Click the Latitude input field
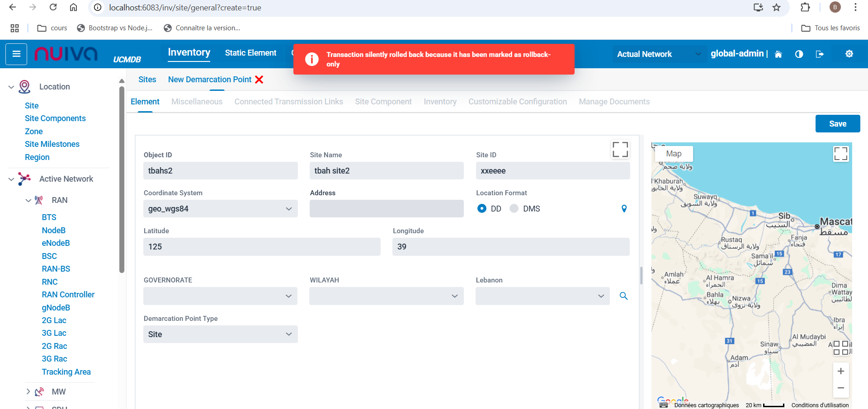This screenshot has width=868, height=409. point(262,247)
